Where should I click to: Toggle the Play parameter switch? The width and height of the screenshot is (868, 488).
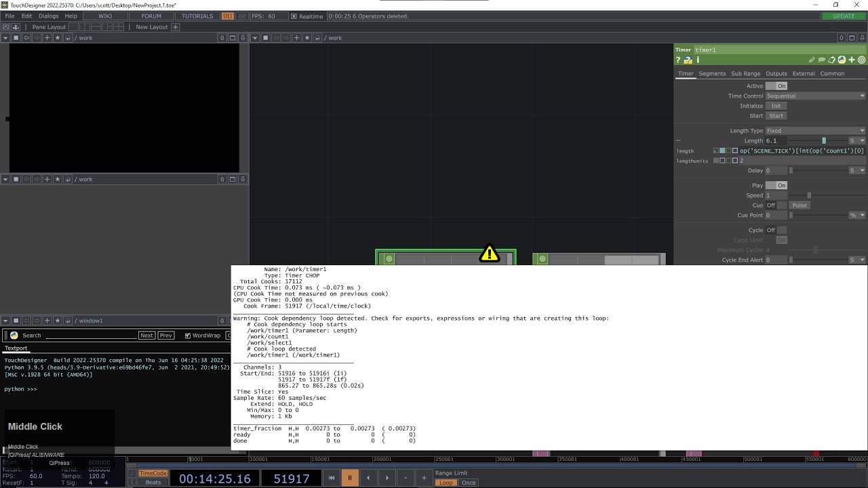point(776,186)
